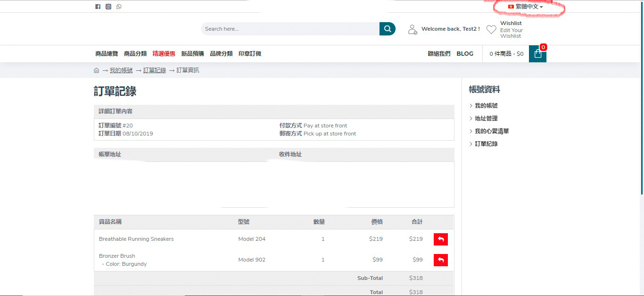Open 地址管理 in sidebar

[487, 118]
